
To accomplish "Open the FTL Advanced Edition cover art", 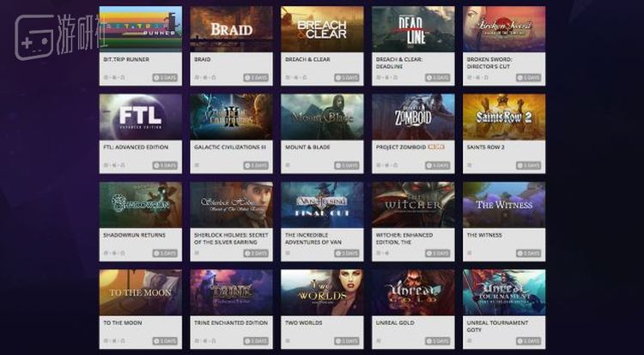I will (141, 117).
